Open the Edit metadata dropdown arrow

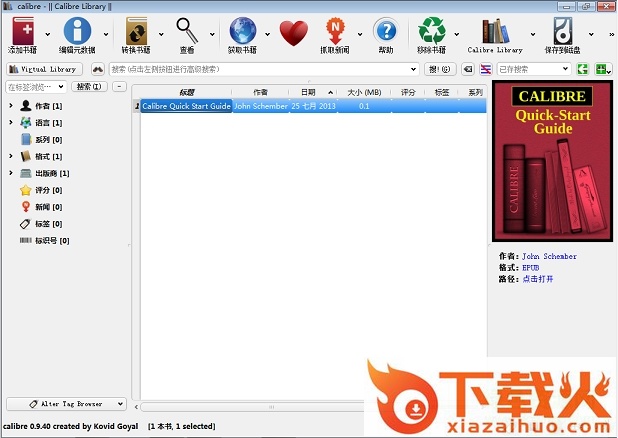coord(106,35)
